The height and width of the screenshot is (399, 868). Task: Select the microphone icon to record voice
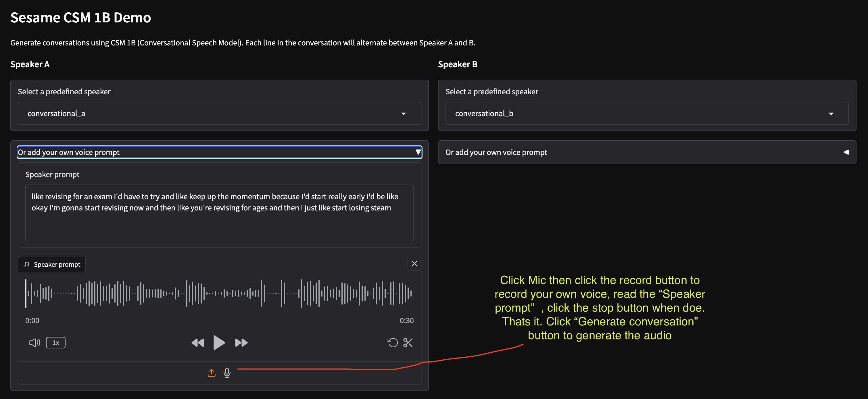click(x=227, y=373)
